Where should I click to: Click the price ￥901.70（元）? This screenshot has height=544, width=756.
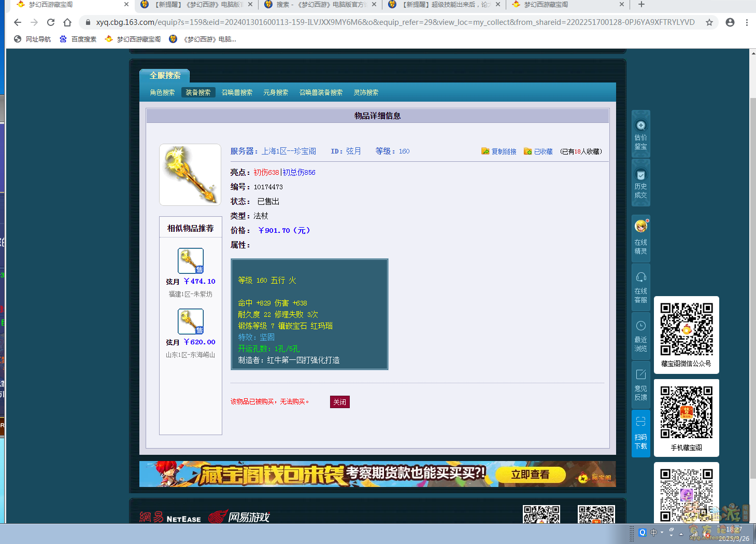click(x=284, y=230)
